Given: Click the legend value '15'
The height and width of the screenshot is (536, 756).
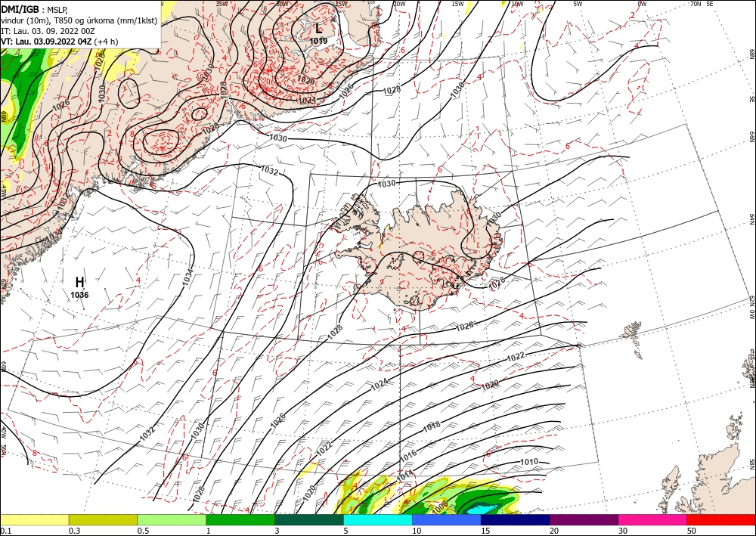Looking at the screenshot, I should [486, 531].
